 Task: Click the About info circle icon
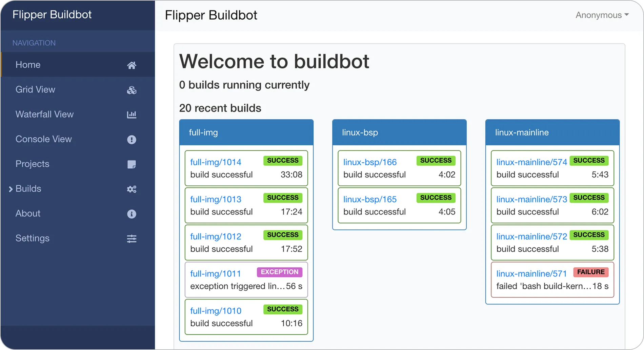coord(132,214)
